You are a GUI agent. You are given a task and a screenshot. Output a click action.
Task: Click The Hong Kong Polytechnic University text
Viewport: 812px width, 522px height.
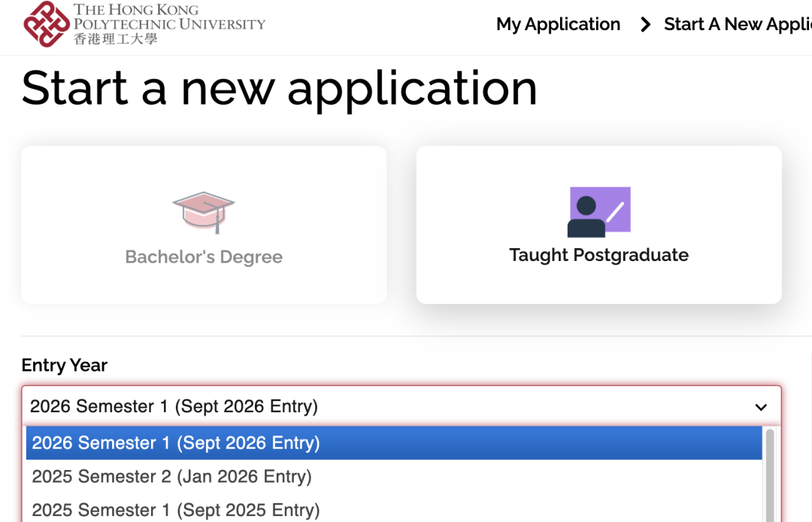pyautogui.click(x=169, y=17)
